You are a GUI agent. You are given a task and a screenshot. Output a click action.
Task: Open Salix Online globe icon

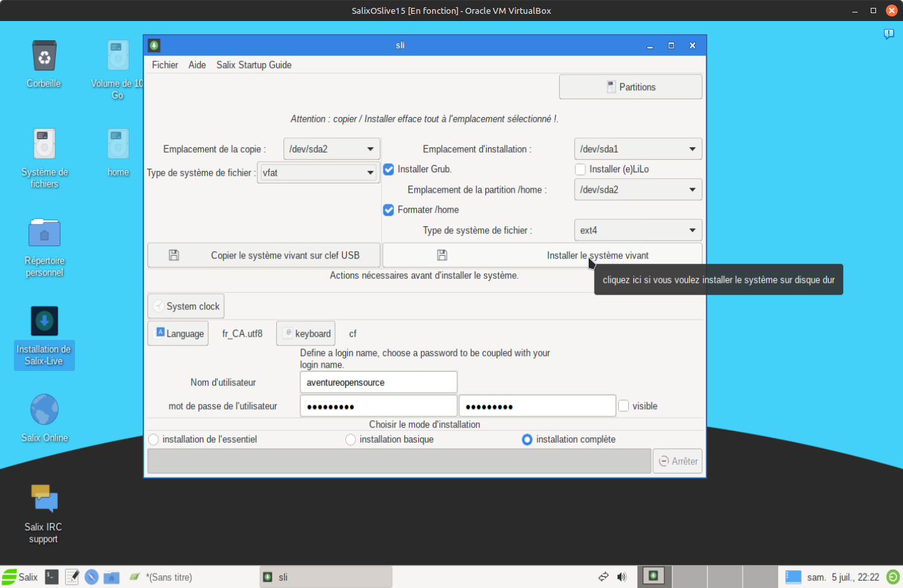tap(44, 410)
